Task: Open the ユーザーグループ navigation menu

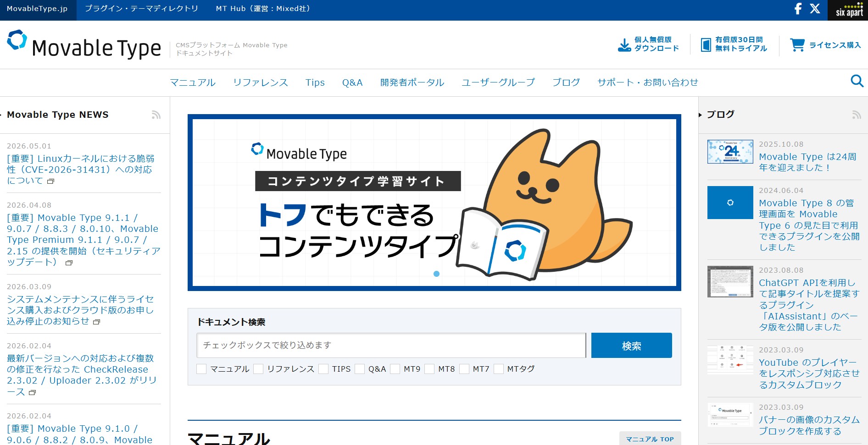Action: [498, 82]
